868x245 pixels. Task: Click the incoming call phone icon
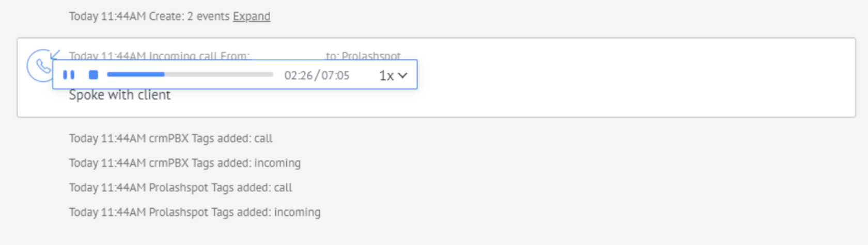coord(40,67)
